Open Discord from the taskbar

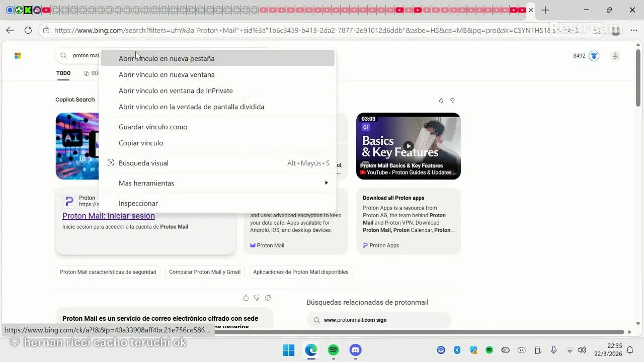(356, 350)
